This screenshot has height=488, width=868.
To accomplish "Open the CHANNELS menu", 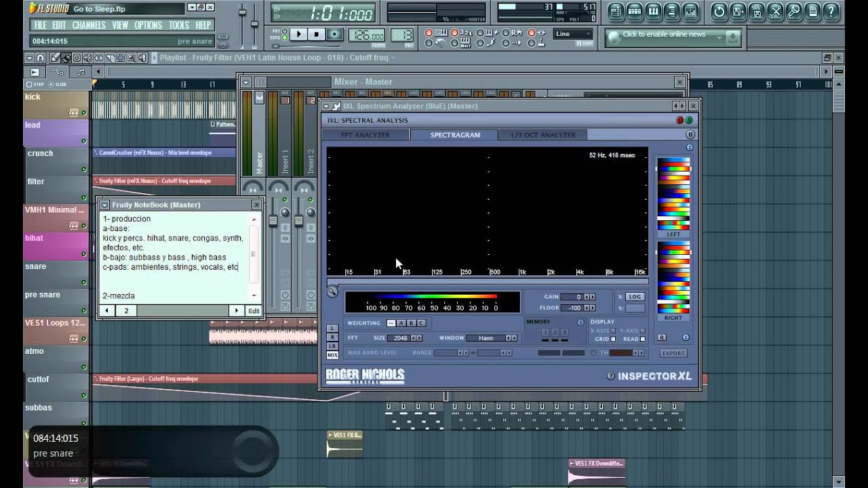I will tap(89, 25).
